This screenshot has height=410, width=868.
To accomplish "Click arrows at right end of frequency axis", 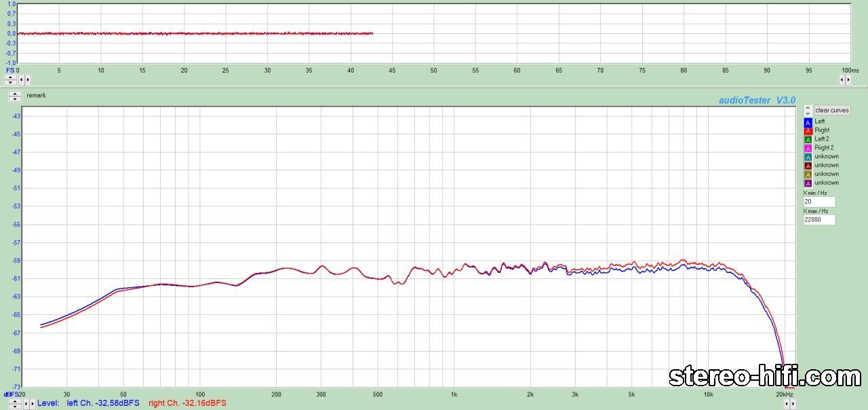I will pos(789,404).
